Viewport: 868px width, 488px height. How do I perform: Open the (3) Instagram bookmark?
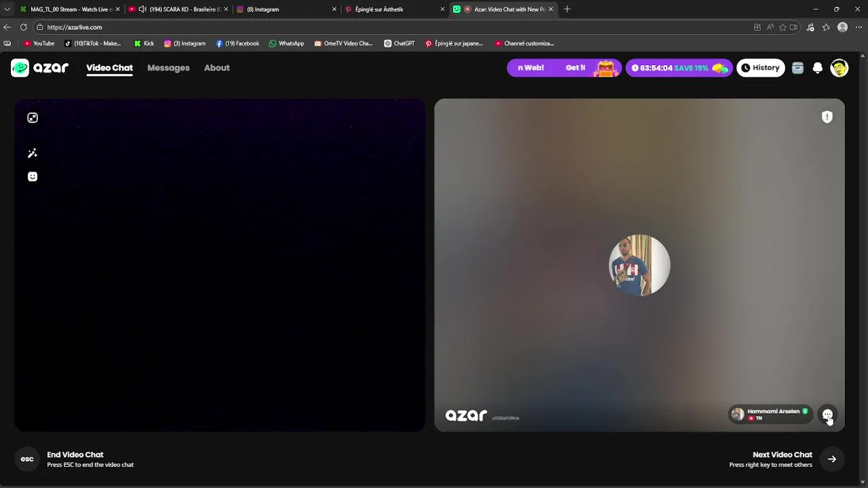point(184,43)
